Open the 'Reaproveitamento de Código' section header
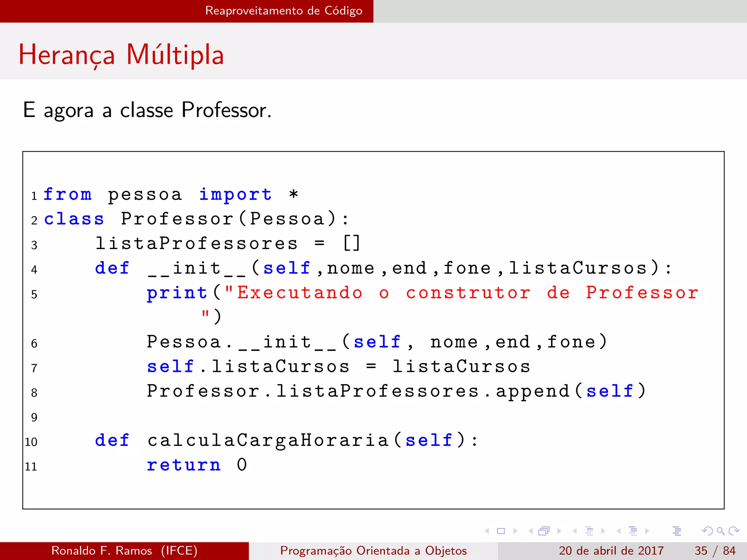 (284, 11)
